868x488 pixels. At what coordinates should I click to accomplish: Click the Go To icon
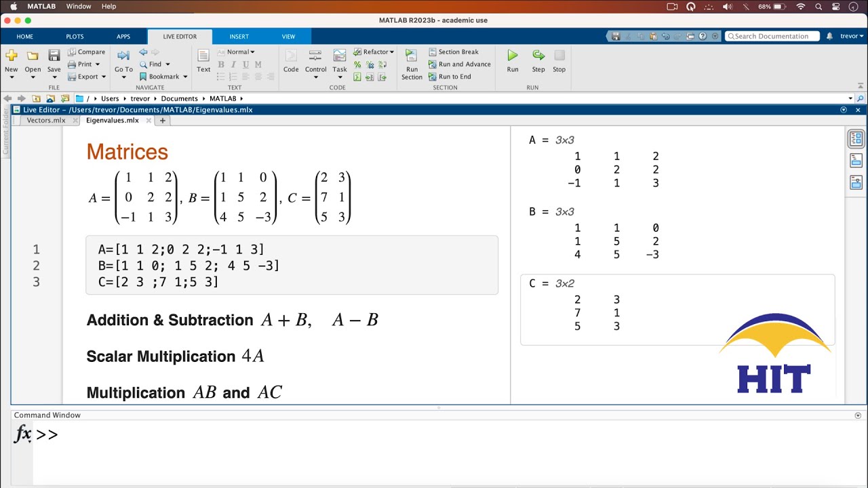click(x=123, y=56)
